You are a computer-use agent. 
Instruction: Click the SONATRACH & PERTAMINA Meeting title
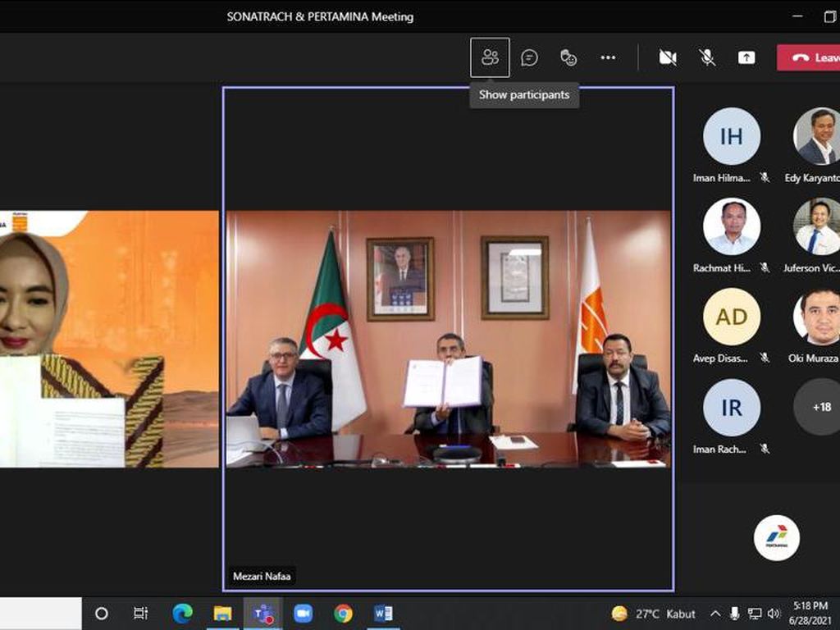tap(320, 16)
